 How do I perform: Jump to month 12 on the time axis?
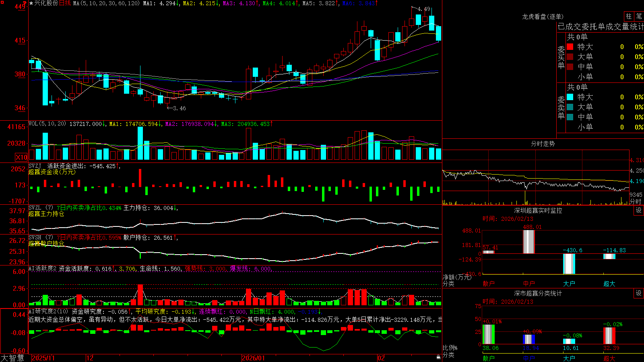90,358
